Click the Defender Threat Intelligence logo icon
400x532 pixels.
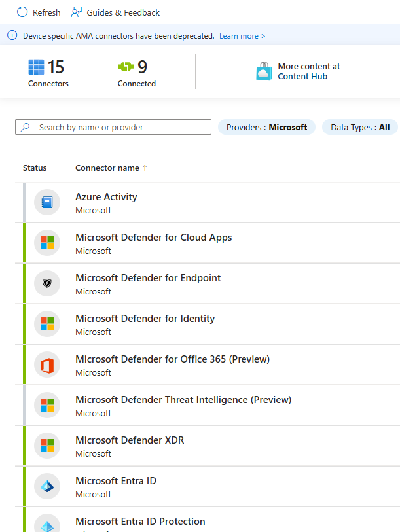pos(47,405)
